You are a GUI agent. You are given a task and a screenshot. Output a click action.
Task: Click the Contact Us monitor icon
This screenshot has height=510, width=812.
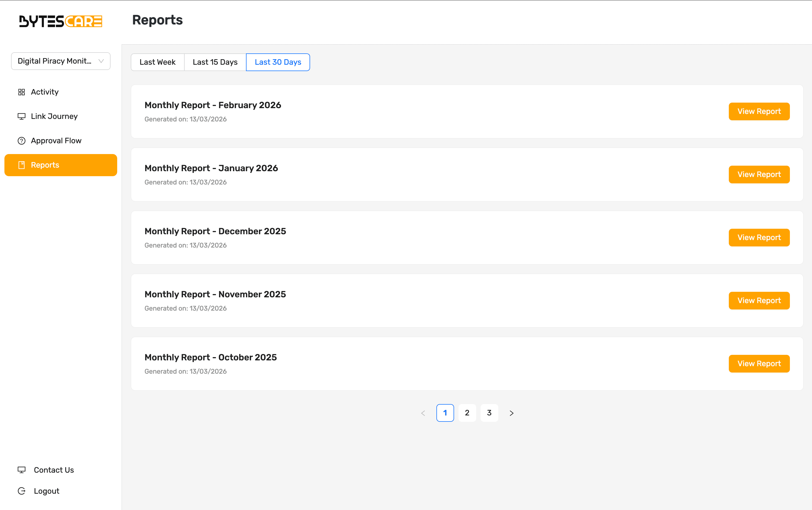coord(22,470)
